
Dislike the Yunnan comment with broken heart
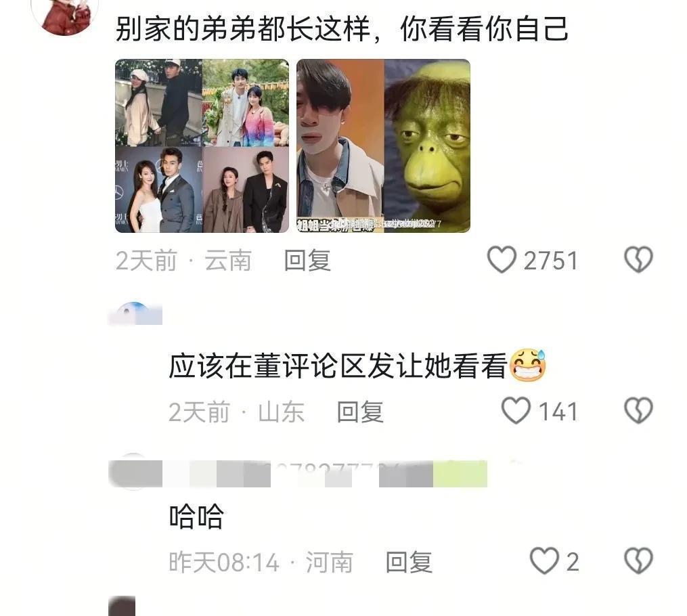[x=638, y=259]
